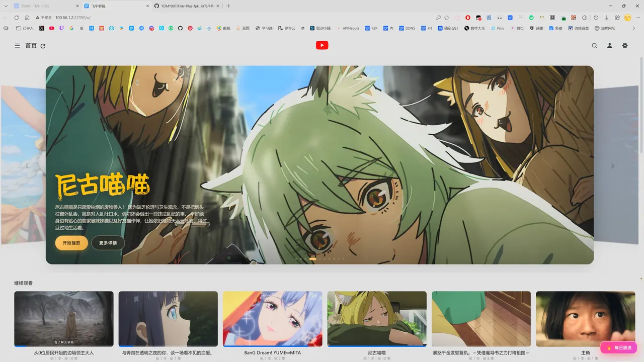This screenshot has height=362, width=644.
Task: Open 从0位居民开始的边境领主大人 thumbnail
Action: click(63, 319)
